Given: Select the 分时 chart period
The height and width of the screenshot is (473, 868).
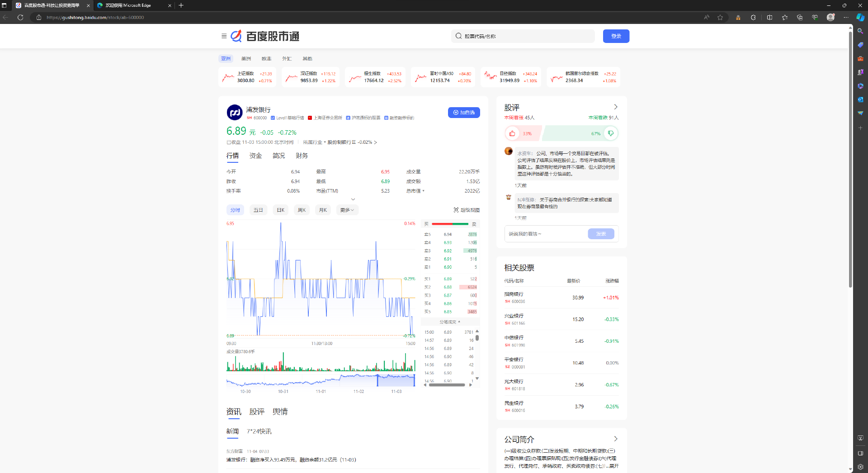Looking at the screenshot, I should [x=235, y=210].
